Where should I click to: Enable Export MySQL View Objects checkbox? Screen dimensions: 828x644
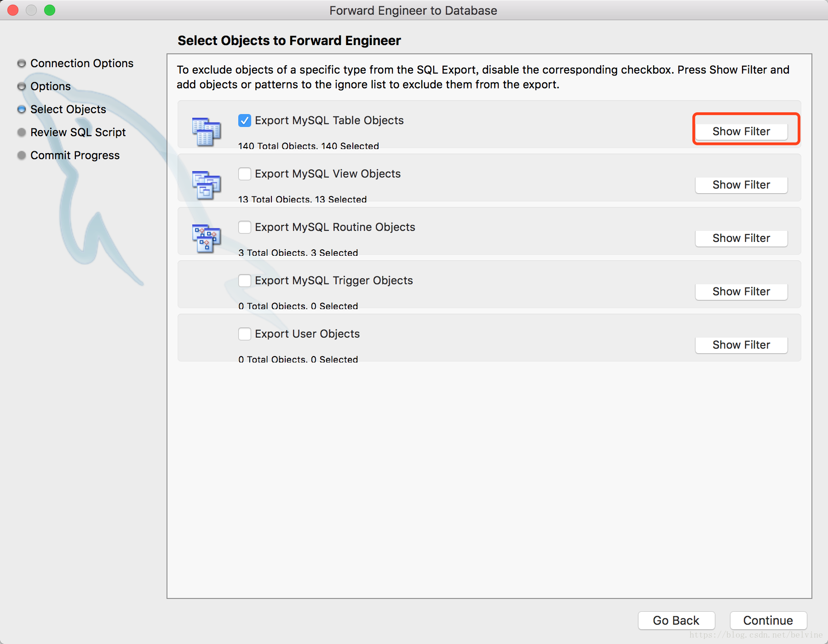tap(245, 174)
